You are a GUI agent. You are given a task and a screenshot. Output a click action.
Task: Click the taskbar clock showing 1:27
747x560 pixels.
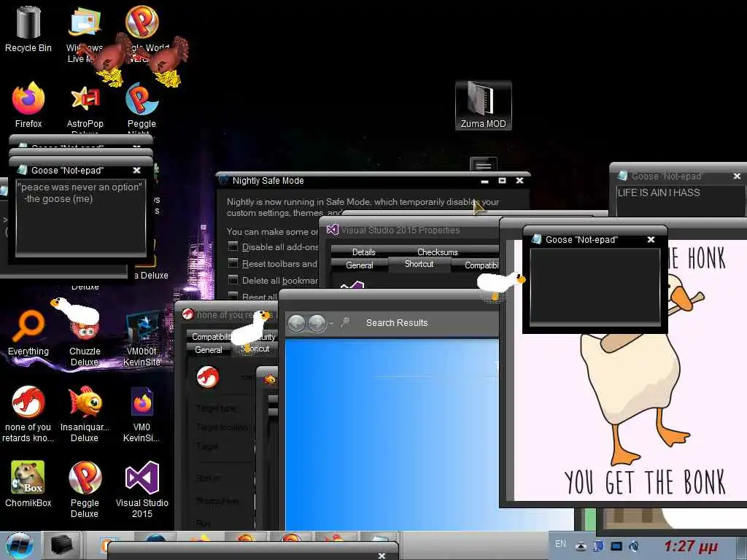[691, 545]
